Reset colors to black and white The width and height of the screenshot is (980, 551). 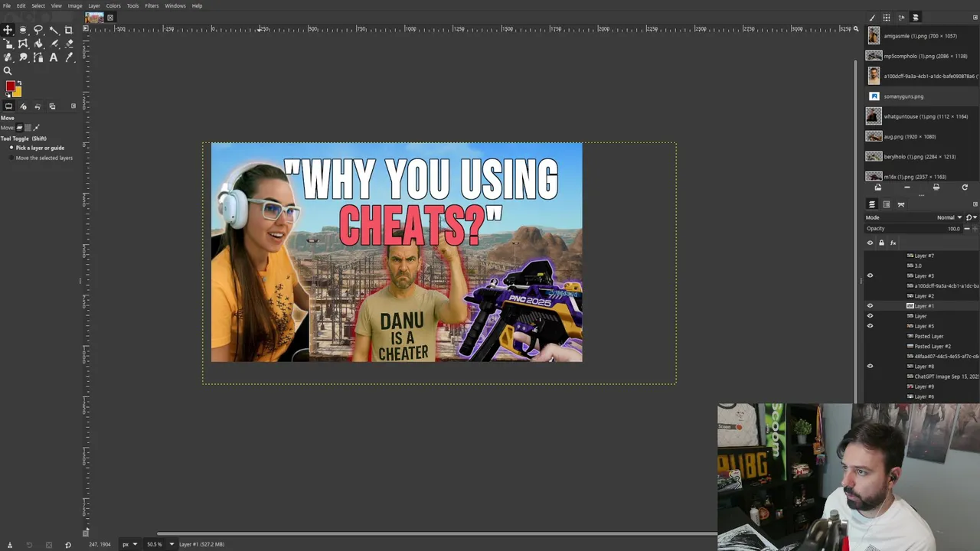(x=8, y=95)
